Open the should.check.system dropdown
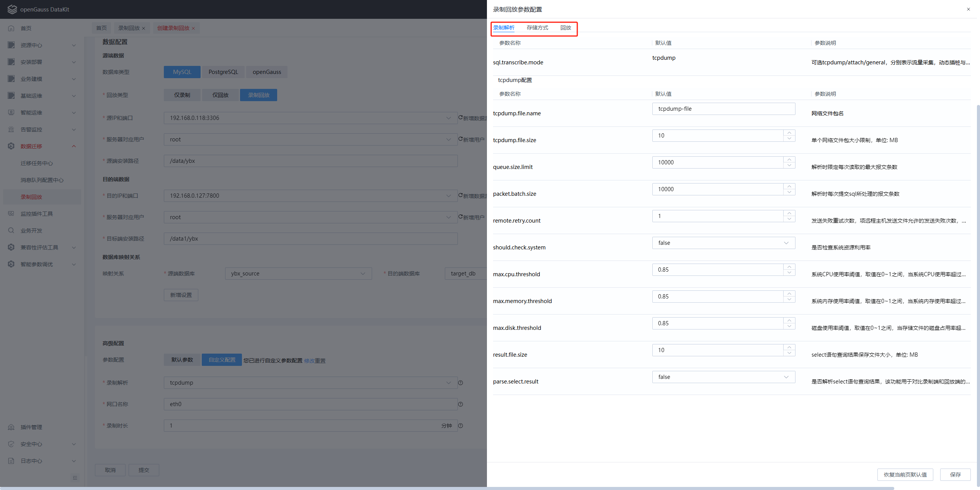The width and height of the screenshot is (980, 490). click(x=723, y=243)
